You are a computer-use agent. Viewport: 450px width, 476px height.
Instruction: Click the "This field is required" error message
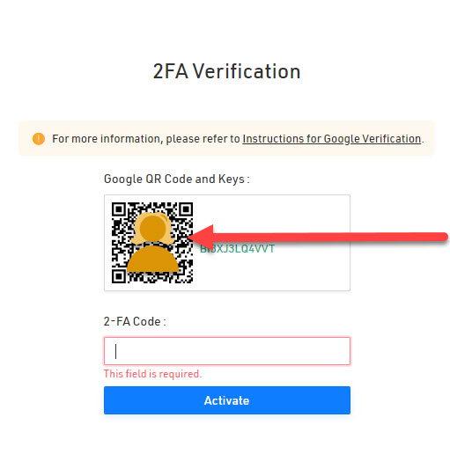[153, 374]
